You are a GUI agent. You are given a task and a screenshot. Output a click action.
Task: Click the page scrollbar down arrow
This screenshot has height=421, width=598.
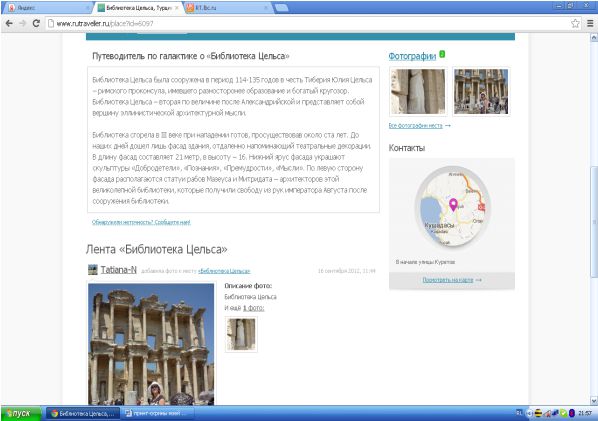point(594,400)
